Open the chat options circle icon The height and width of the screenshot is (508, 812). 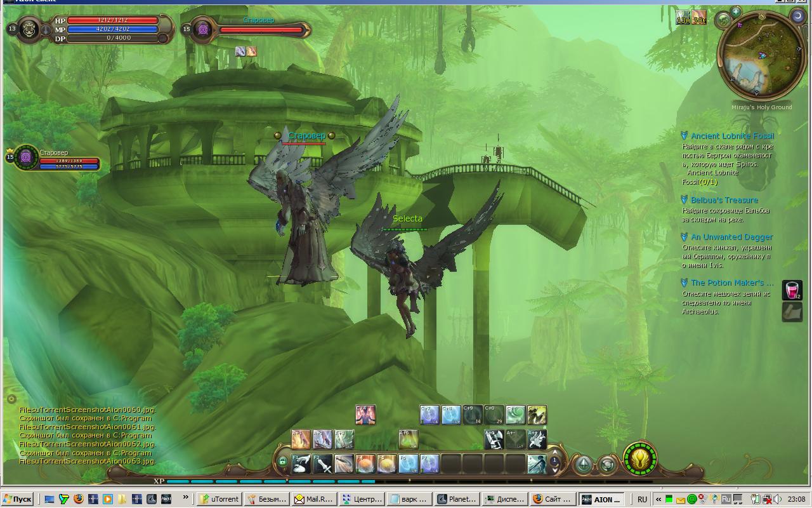pos(11,399)
